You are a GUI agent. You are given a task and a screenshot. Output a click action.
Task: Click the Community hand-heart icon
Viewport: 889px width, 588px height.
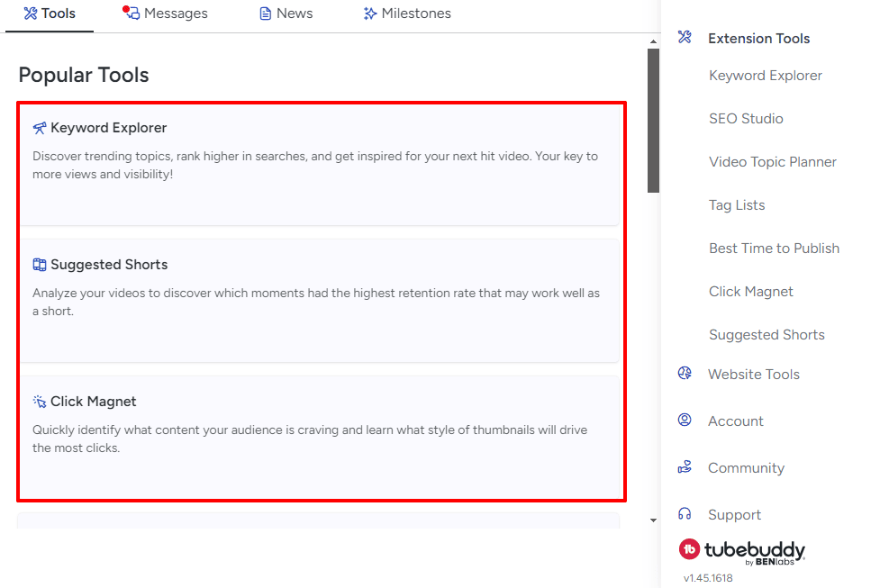pyautogui.click(x=685, y=466)
